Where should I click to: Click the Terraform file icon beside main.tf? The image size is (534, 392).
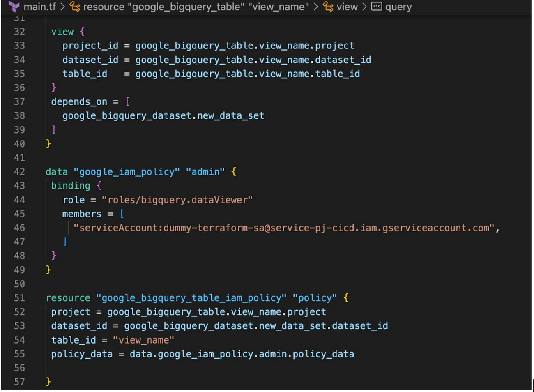click(x=14, y=7)
